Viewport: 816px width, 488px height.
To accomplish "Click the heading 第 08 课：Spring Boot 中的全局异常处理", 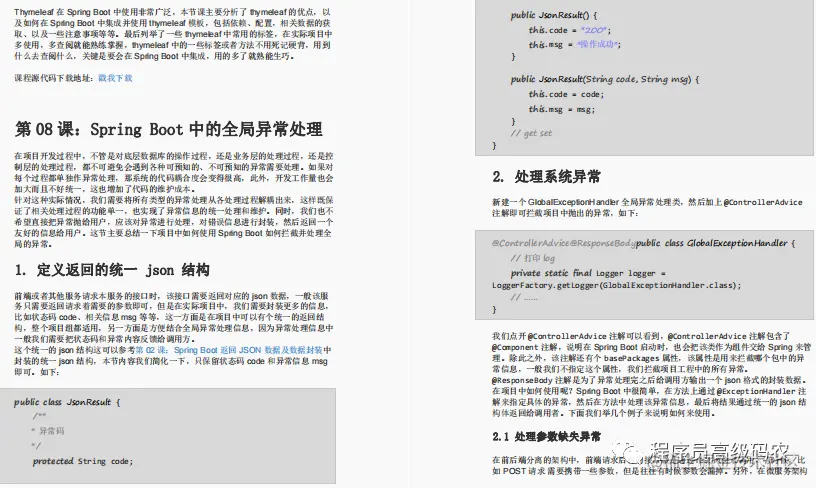I will (x=169, y=129).
